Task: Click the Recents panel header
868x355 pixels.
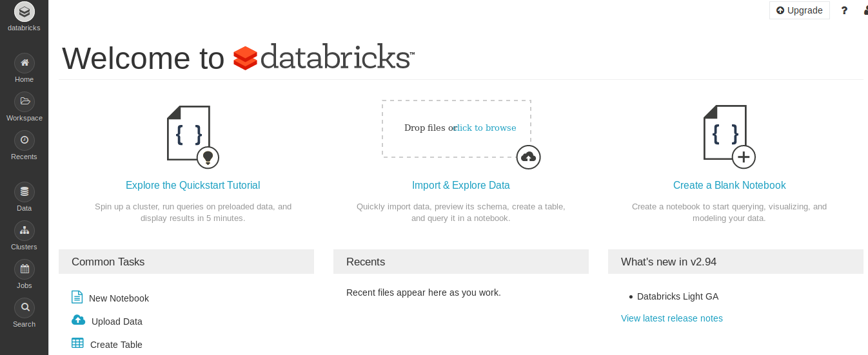Action: [461, 262]
